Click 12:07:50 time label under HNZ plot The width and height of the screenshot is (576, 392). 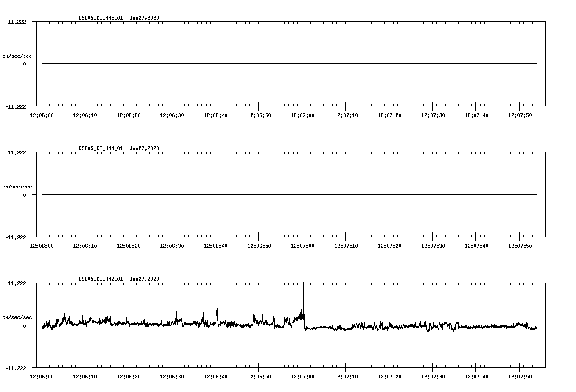pyautogui.click(x=520, y=377)
